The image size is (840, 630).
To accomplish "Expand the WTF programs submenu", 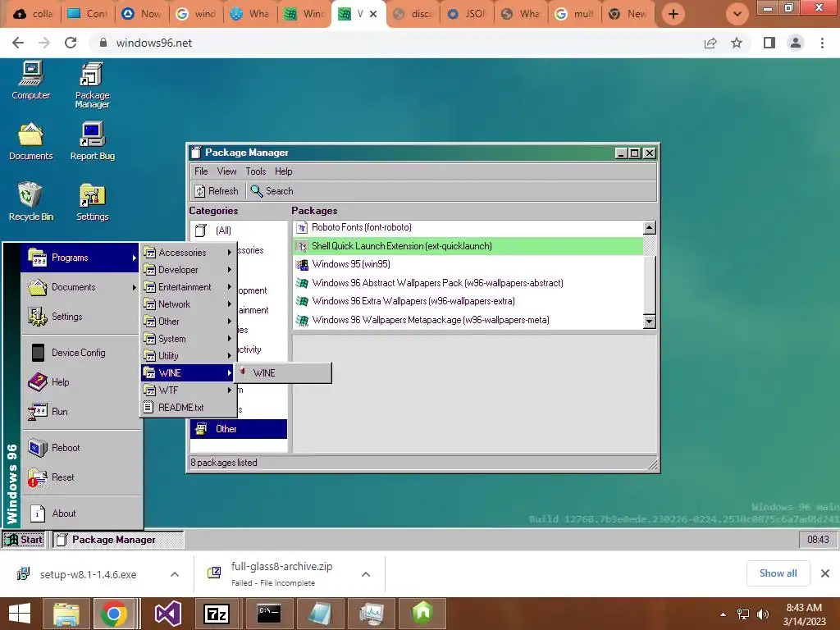I will tap(188, 390).
